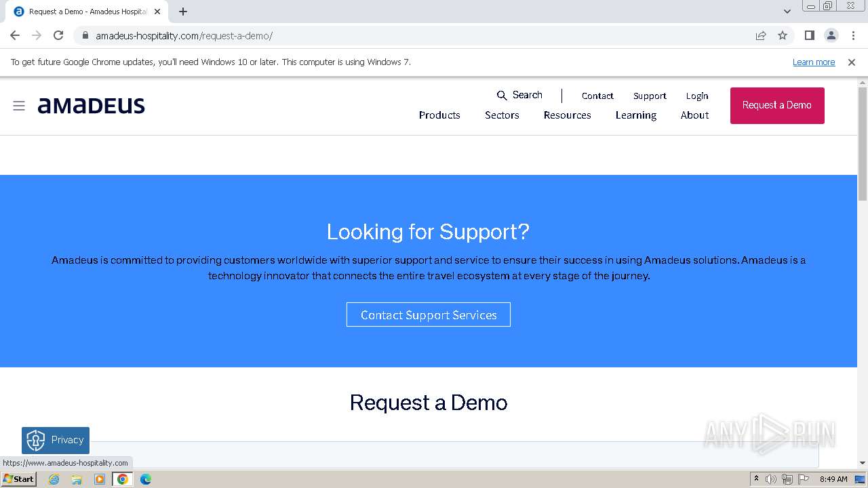
Task: Click the Login link
Action: (x=697, y=96)
